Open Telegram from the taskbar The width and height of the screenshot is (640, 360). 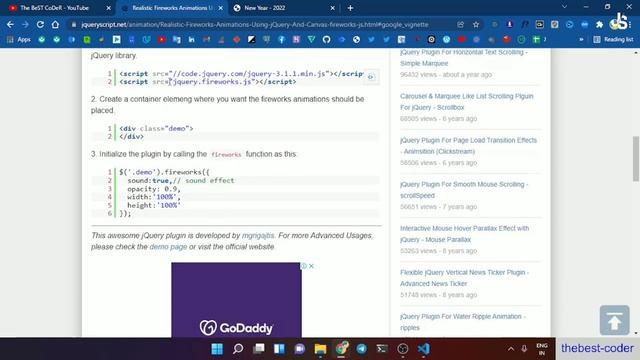pos(362,349)
